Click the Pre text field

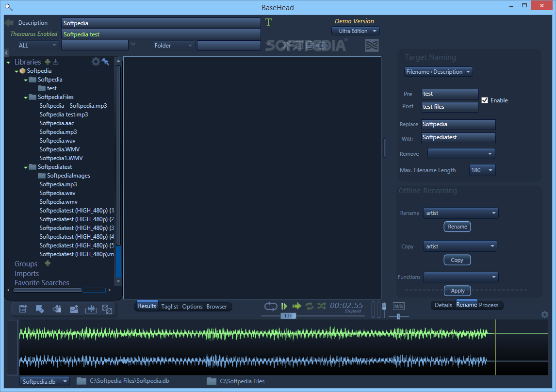tap(450, 94)
